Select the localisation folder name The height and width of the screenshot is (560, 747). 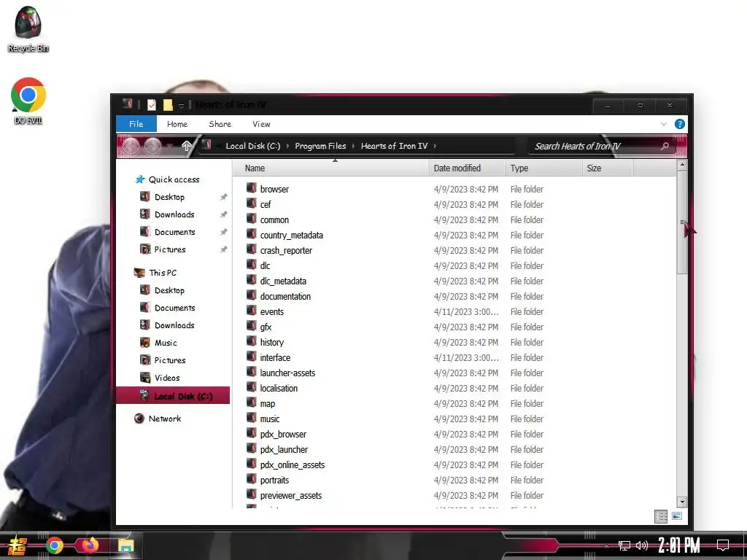pos(279,388)
